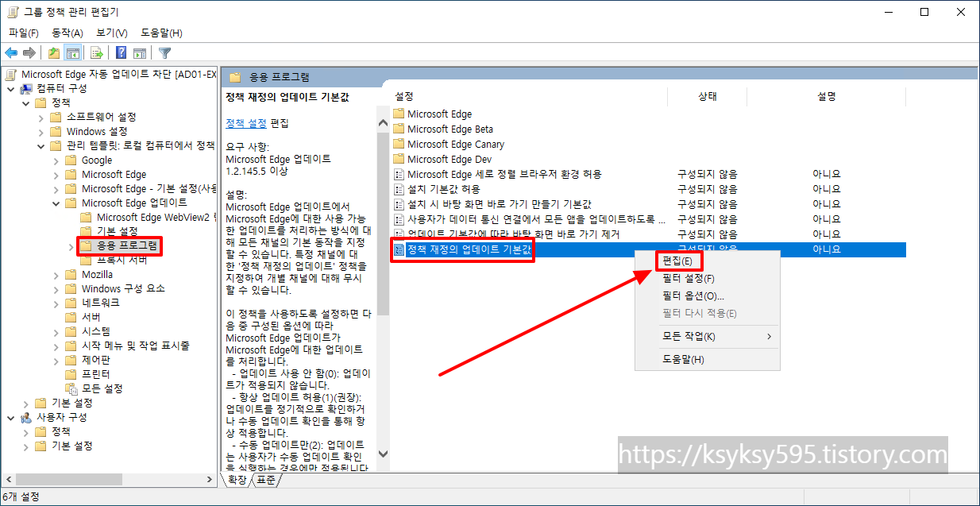Toggle the show/hide console tree toolbar icon
The width and height of the screenshot is (980, 506).
(72, 53)
